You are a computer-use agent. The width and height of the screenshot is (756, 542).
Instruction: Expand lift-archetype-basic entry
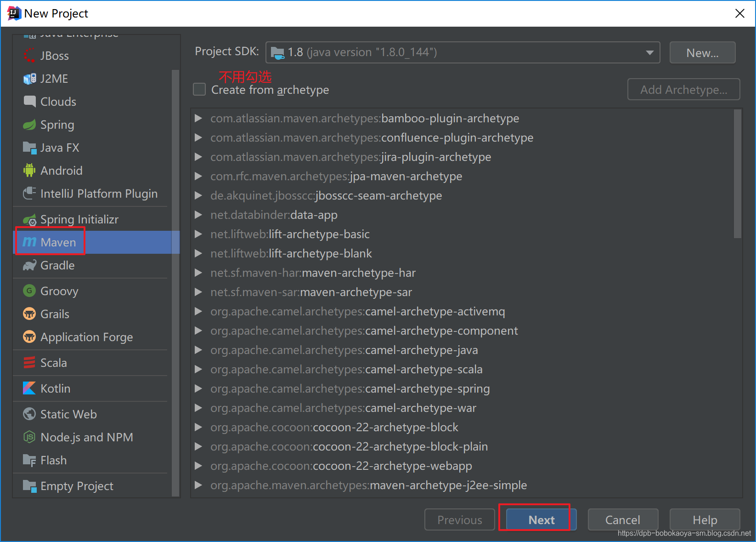(x=198, y=234)
